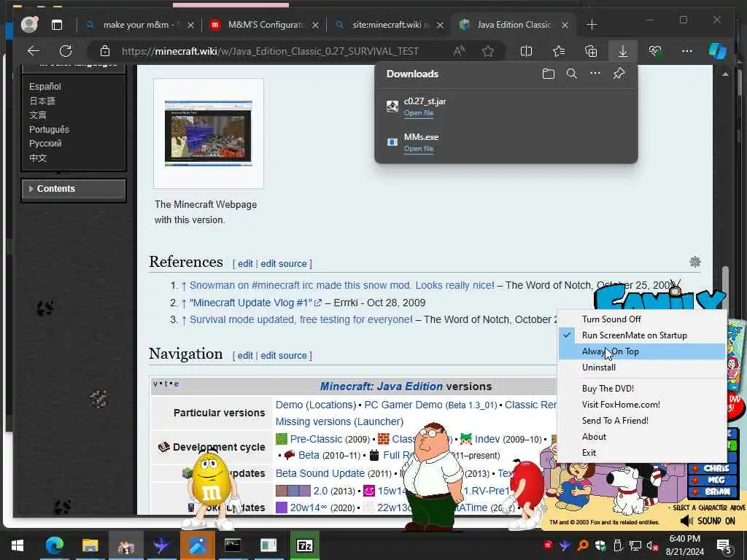Switch to M&M'S Configurator tab

(264, 25)
